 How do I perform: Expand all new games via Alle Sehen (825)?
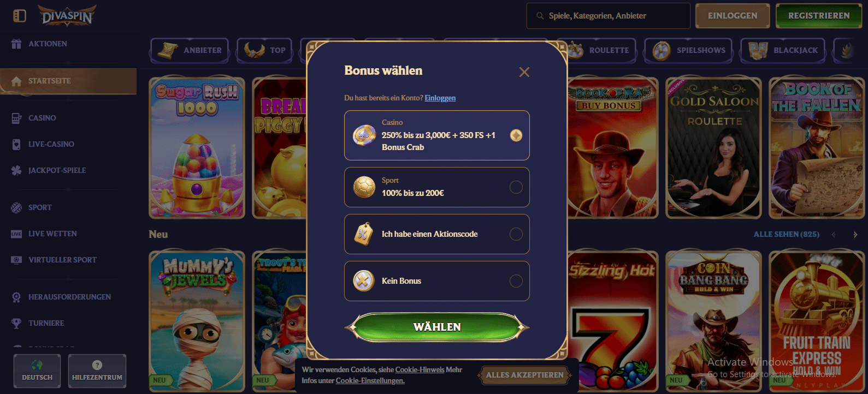[787, 234]
